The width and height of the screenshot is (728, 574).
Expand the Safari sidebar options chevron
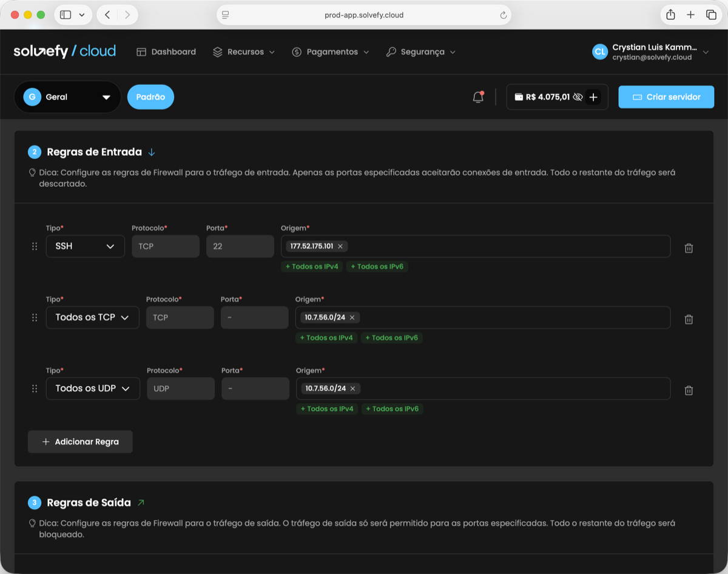pyautogui.click(x=82, y=15)
